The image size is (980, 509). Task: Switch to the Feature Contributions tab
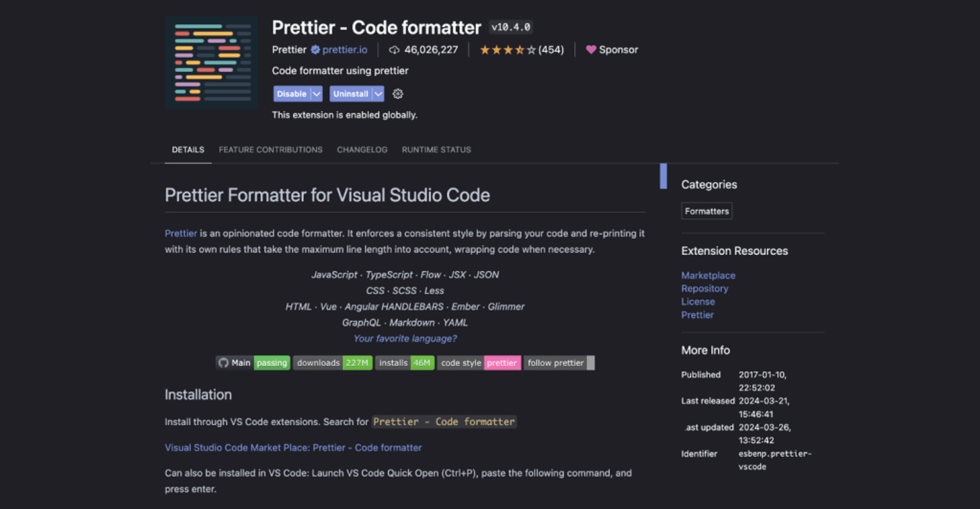click(x=270, y=150)
